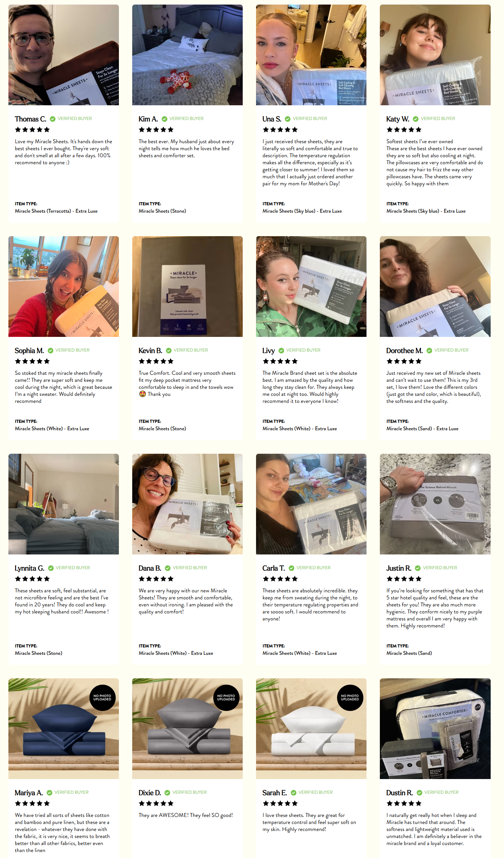Open Kevin B.'s Miracle box photo
The width and height of the screenshot is (504, 858).
tap(187, 286)
